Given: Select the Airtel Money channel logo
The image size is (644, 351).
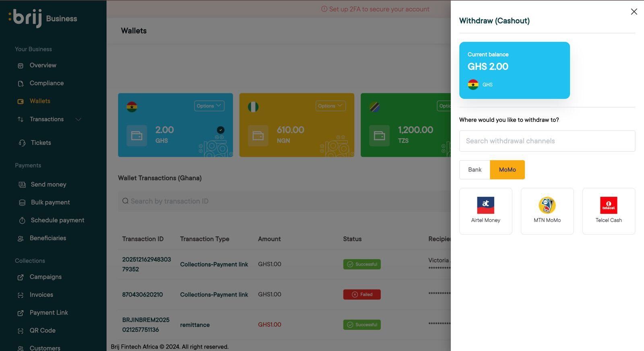Looking at the screenshot, I should tap(485, 205).
